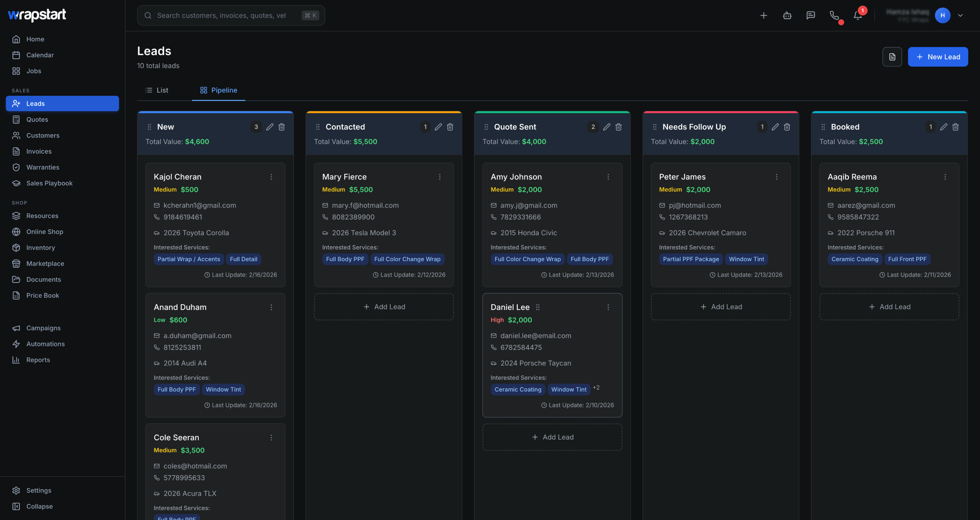Open Quotes in the sidebar
This screenshot has height=520, width=980.
pyautogui.click(x=37, y=119)
